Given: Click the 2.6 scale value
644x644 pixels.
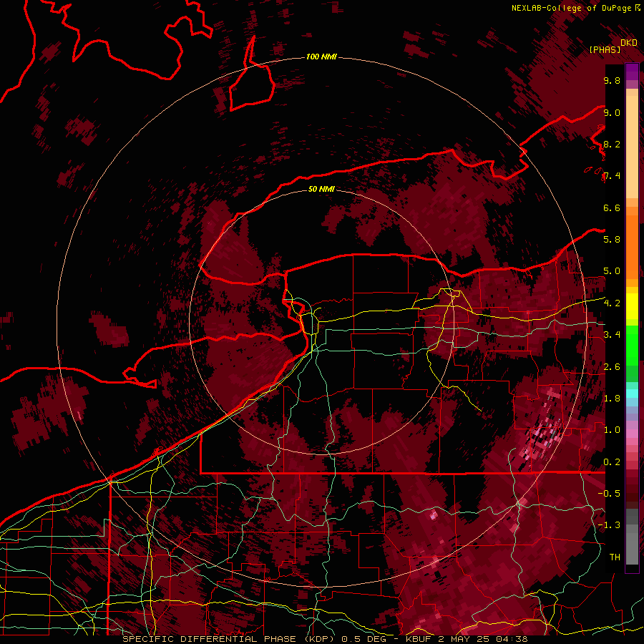Looking at the screenshot, I should click(x=612, y=366).
